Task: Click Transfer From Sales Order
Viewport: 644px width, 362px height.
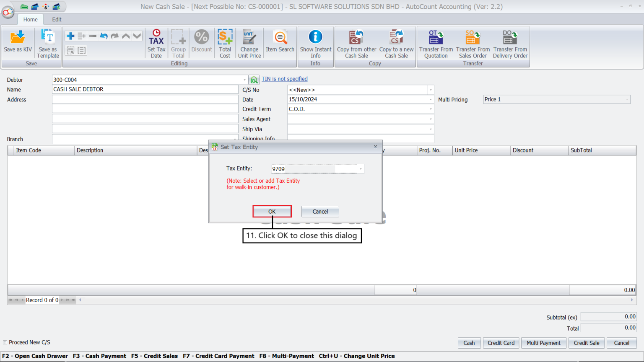Action: pyautogui.click(x=473, y=44)
